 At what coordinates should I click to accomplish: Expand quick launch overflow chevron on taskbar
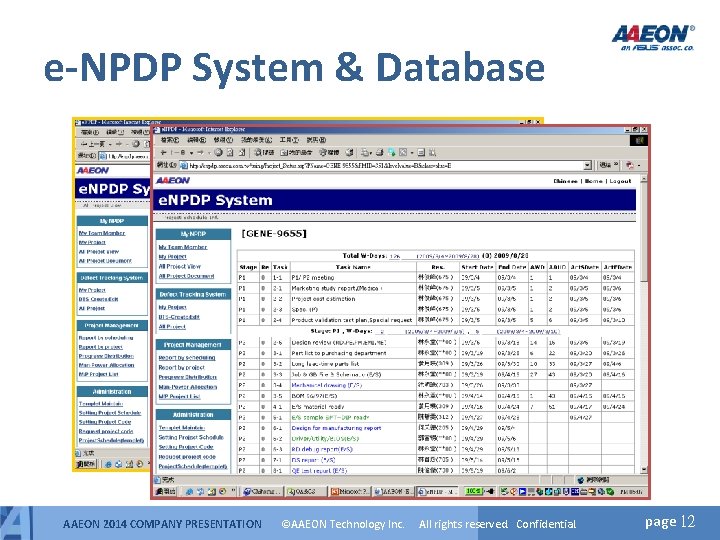(x=233, y=491)
